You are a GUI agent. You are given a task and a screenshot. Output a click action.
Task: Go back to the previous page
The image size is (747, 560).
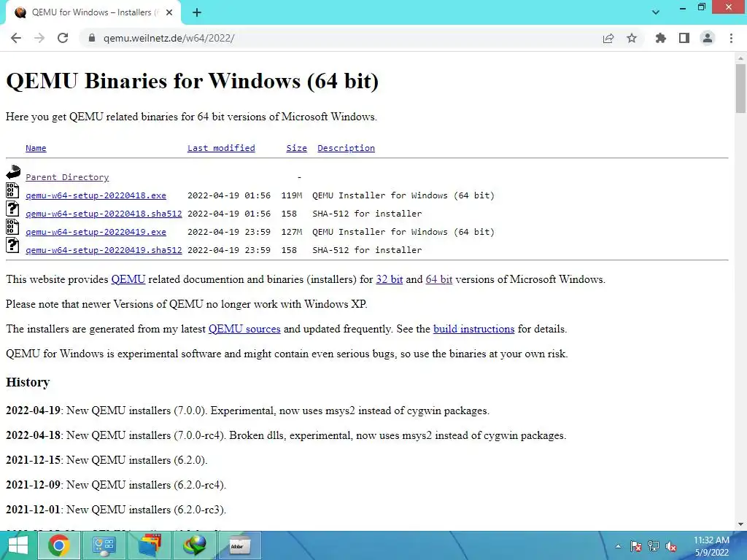click(x=16, y=38)
